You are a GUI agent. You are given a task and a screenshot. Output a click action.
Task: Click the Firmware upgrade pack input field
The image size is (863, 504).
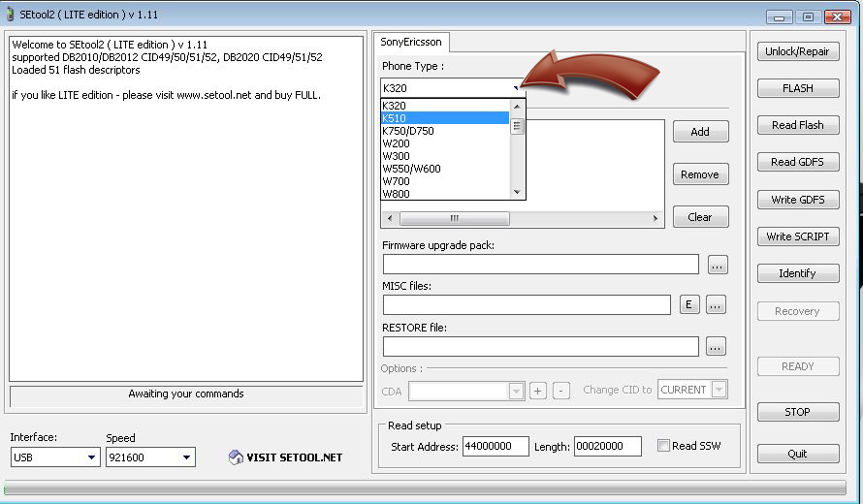pos(541,265)
